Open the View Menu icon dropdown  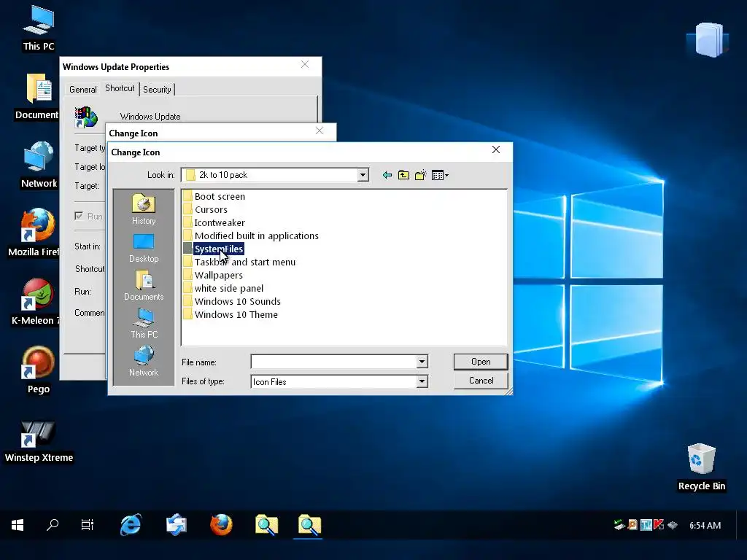pos(440,175)
